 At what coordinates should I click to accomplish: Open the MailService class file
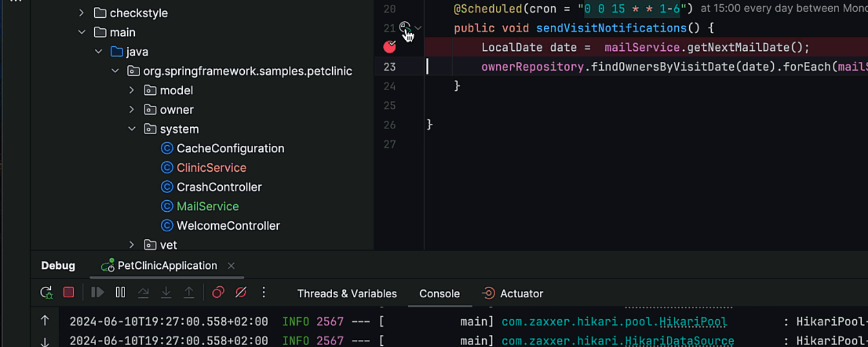pyautogui.click(x=207, y=206)
